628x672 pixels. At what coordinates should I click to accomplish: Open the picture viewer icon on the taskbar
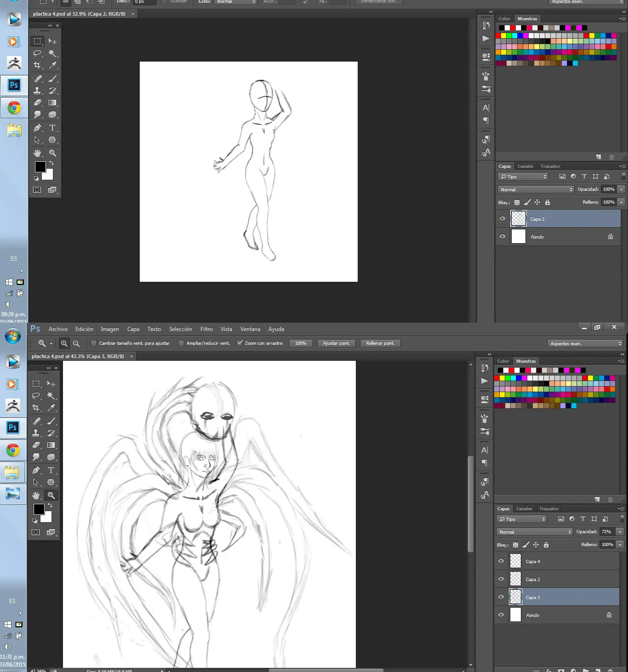tap(12, 493)
